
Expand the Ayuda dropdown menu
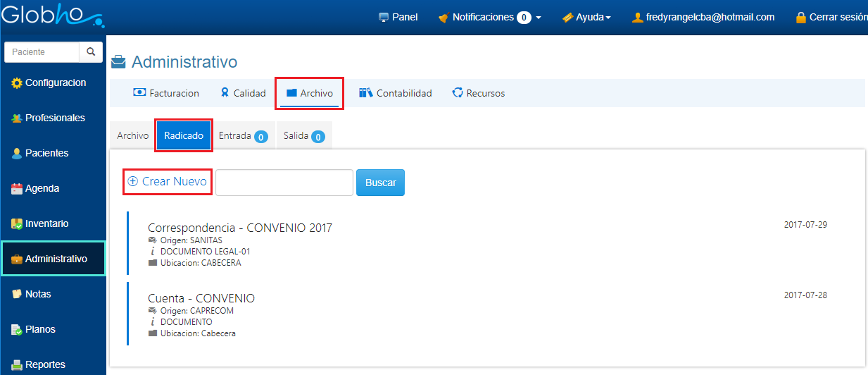586,17
